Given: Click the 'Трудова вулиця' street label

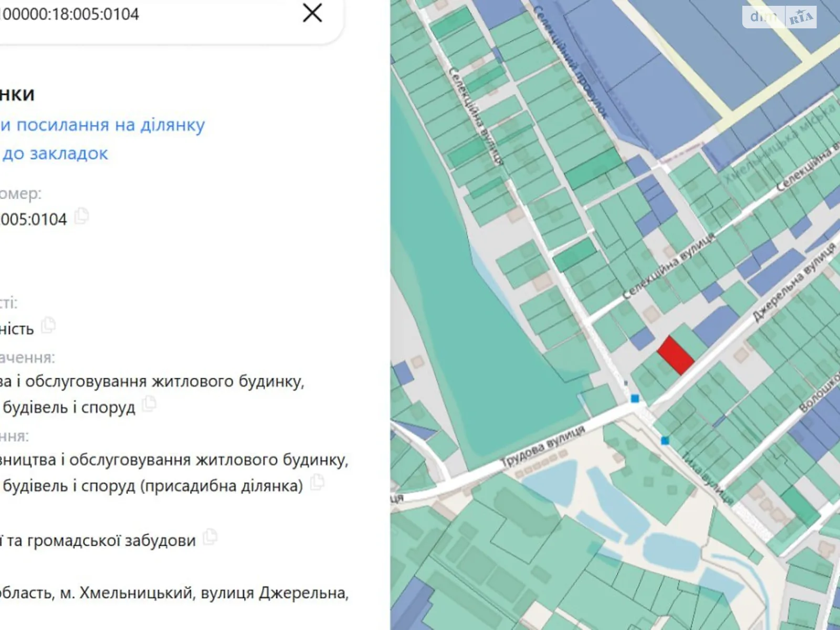Looking at the screenshot, I should click(542, 446).
